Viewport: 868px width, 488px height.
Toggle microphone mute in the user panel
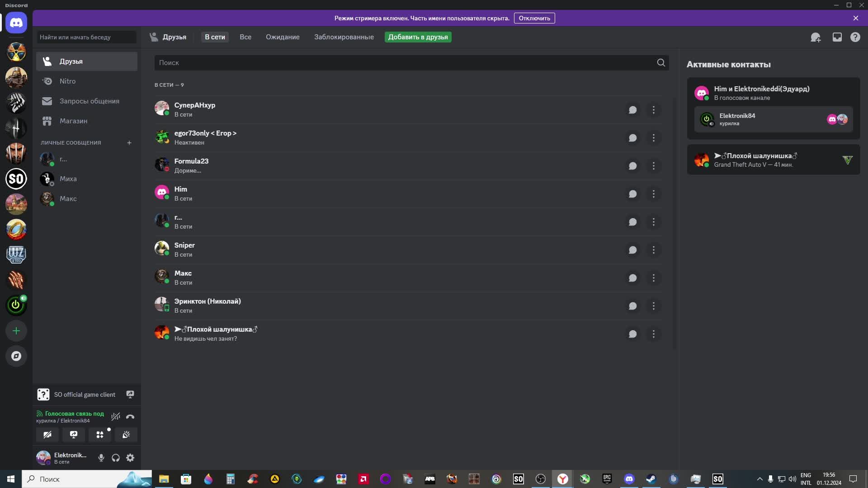(101, 458)
